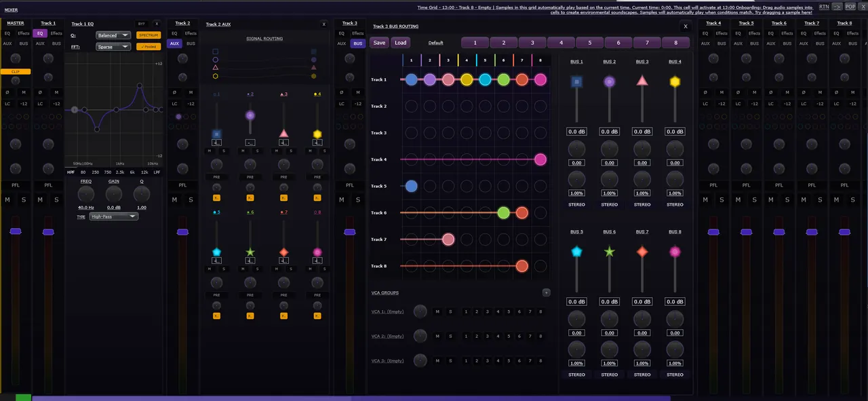Expand the TYPE High-Pass dropdown
The height and width of the screenshot is (401, 868).
(113, 216)
